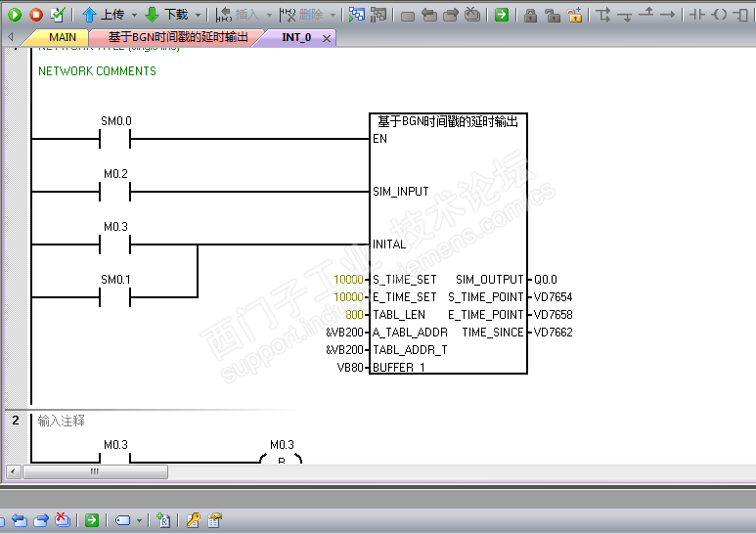
Task: Insert a coil element tool
Action: 719,15
